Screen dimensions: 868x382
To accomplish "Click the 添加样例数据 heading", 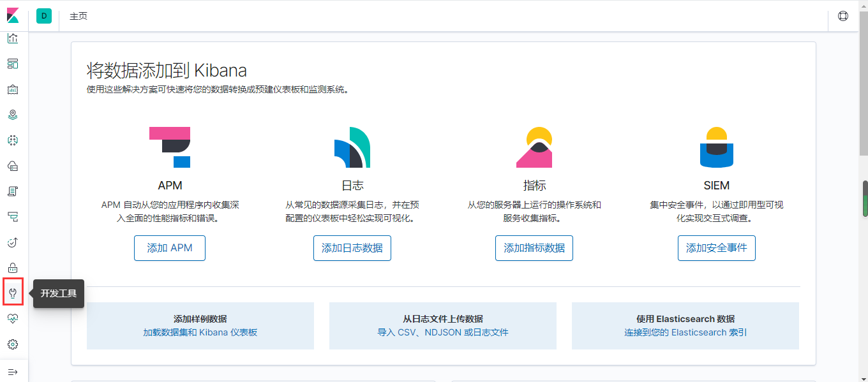I will click(x=200, y=319).
